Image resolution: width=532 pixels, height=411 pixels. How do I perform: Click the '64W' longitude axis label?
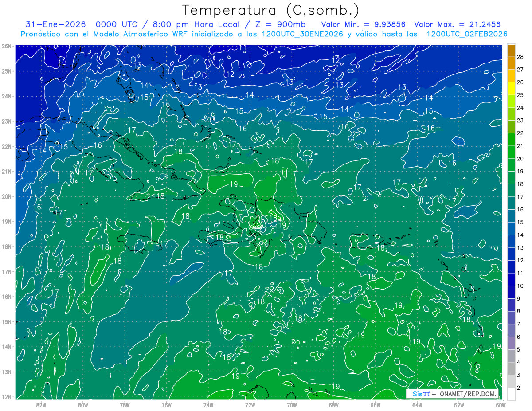point(417,405)
